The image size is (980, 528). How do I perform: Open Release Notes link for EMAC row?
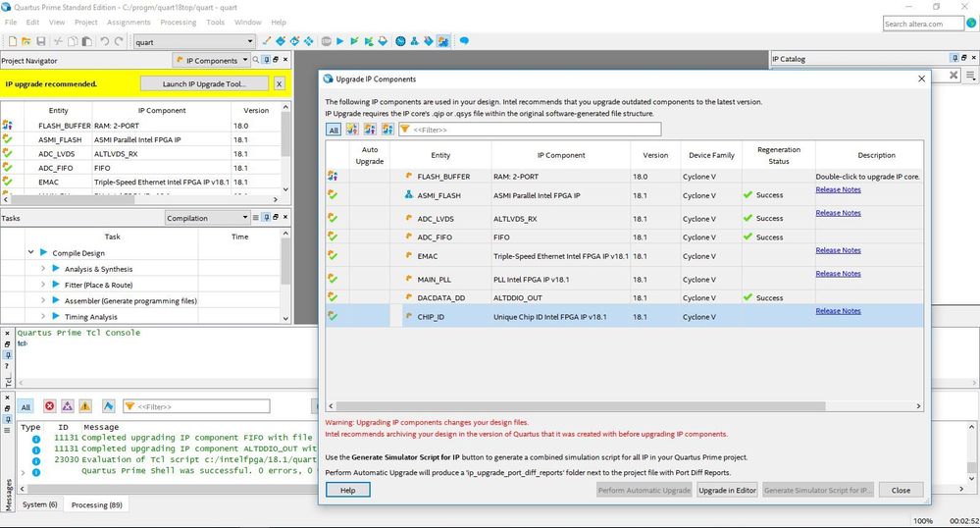click(x=838, y=250)
